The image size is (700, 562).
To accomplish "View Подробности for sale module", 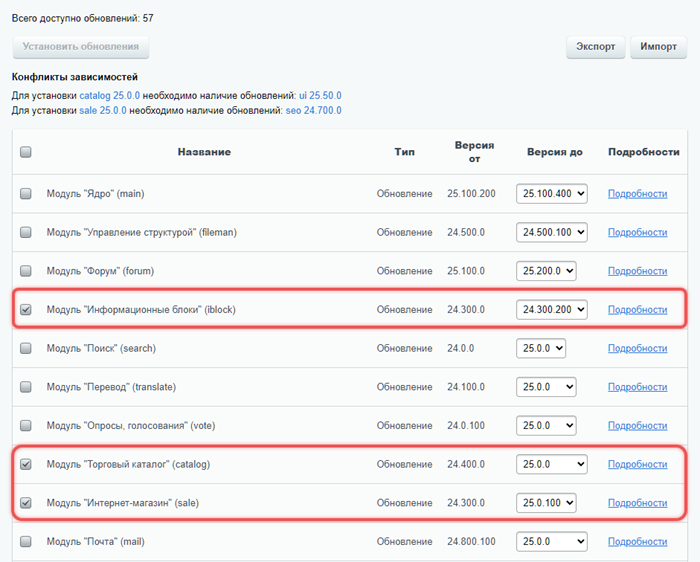I will point(638,503).
